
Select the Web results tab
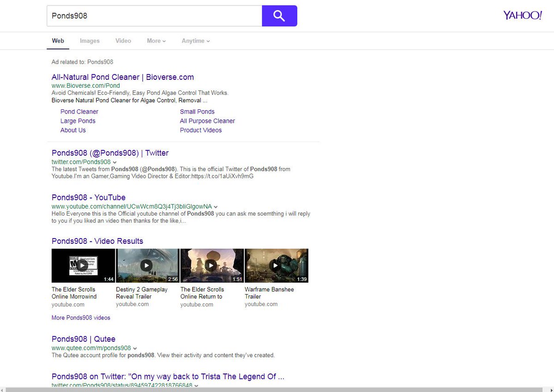click(58, 41)
